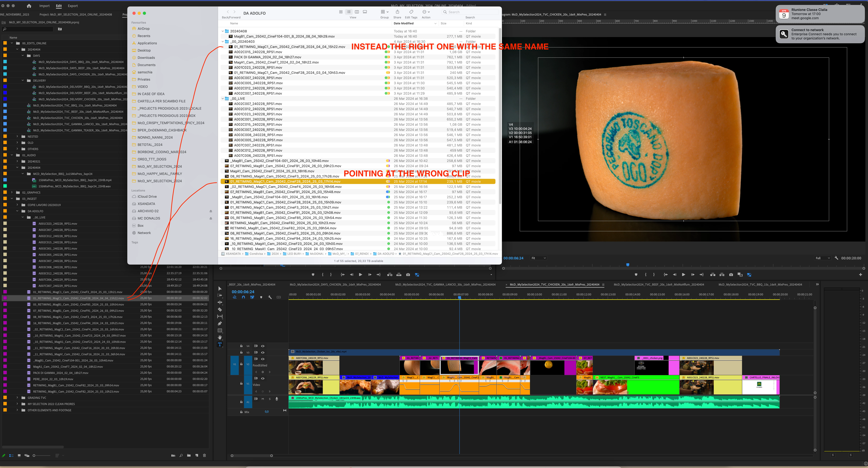This screenshot has height=468, width=868.
Task: Toggle V4 track output eye
Action: pyautogui.click(x=263, y=346)
